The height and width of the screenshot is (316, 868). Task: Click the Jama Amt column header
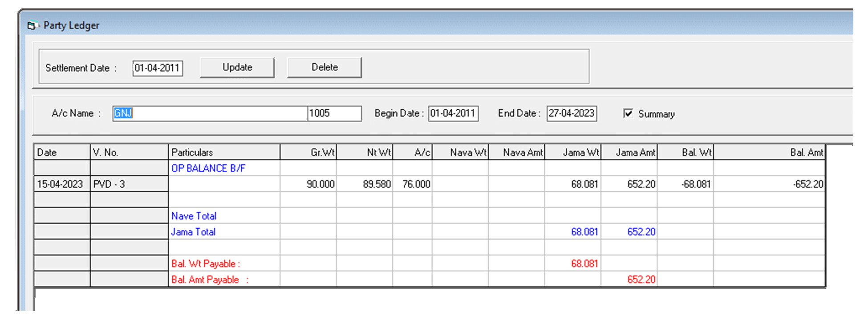click(x=629, y=152)
